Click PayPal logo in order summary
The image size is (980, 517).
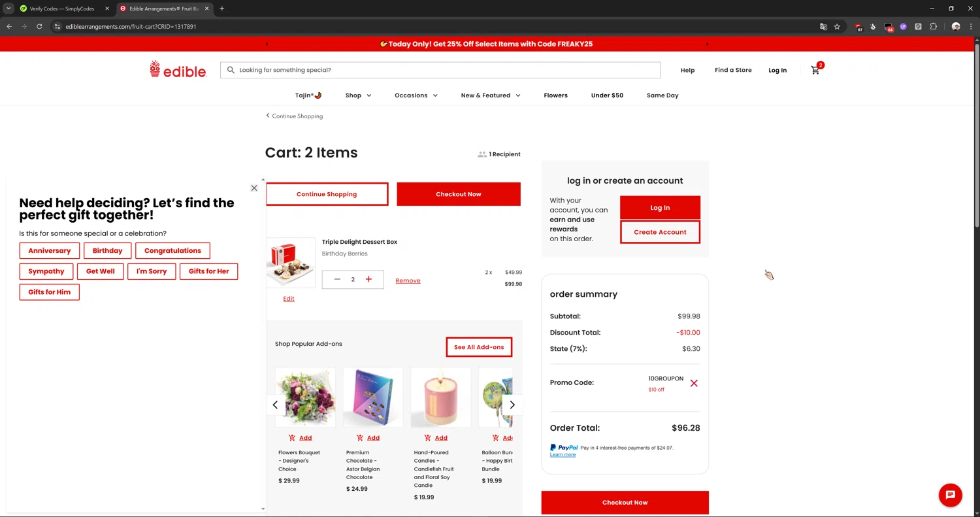pyautogui.click(x=564, y=448)
